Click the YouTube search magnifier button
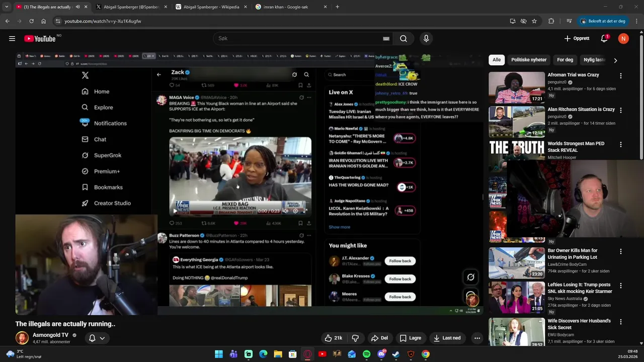 point(404,39)
